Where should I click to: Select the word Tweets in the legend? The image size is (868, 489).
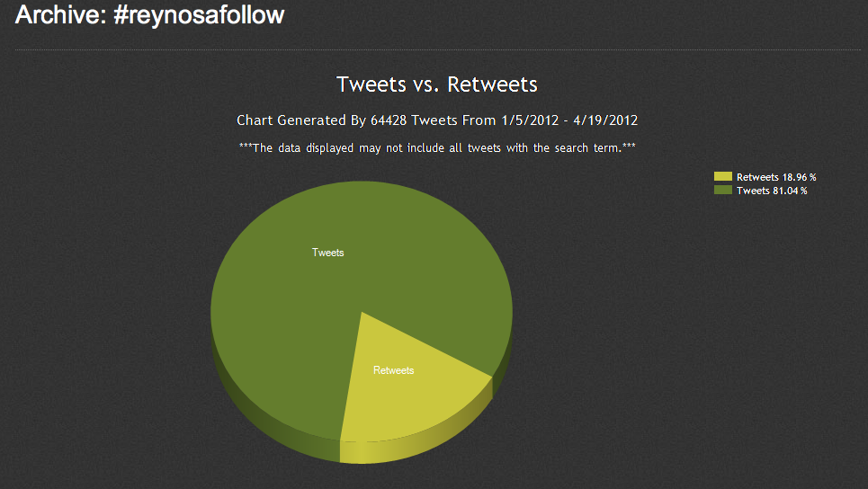(x=753, y=191)
